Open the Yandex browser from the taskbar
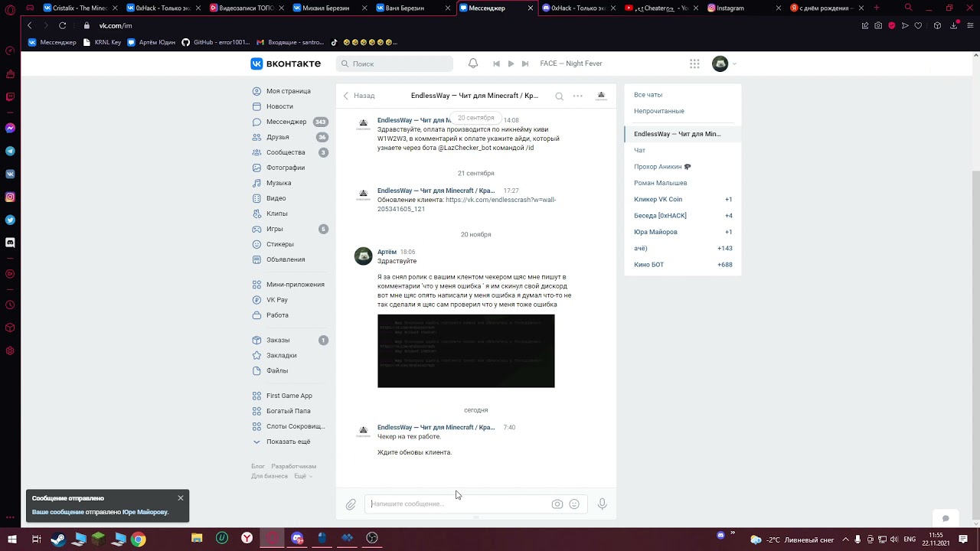The height and width of the screenshot is (551, 980). pos(247,539)
